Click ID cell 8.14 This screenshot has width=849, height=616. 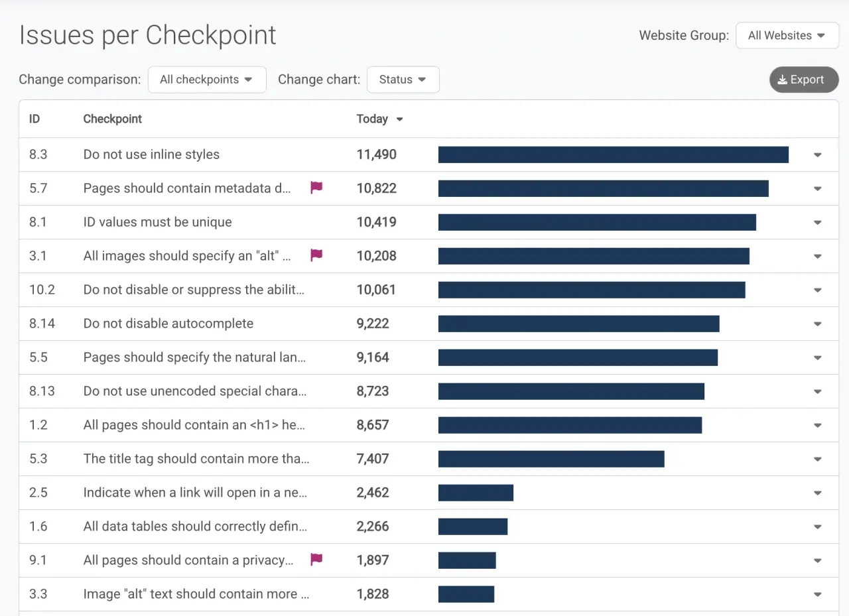coord(42,324)
